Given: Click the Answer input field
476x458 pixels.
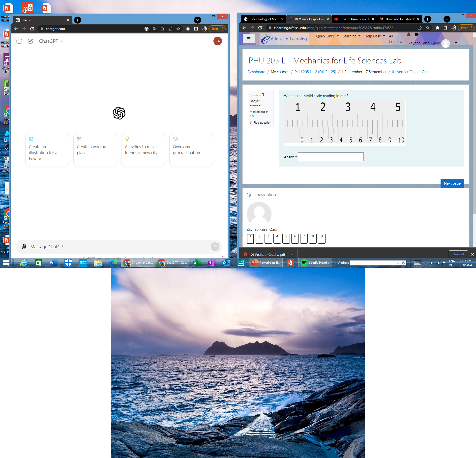Looking at the screenshot, I should [331, 157].
